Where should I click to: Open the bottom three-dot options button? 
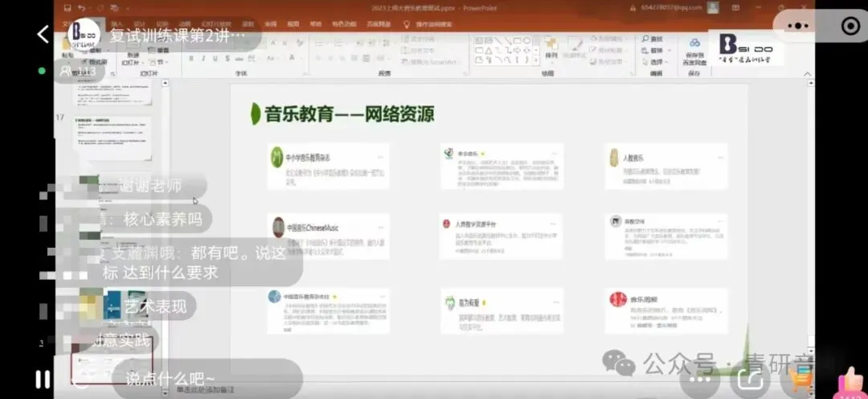(x=700, y=380)
